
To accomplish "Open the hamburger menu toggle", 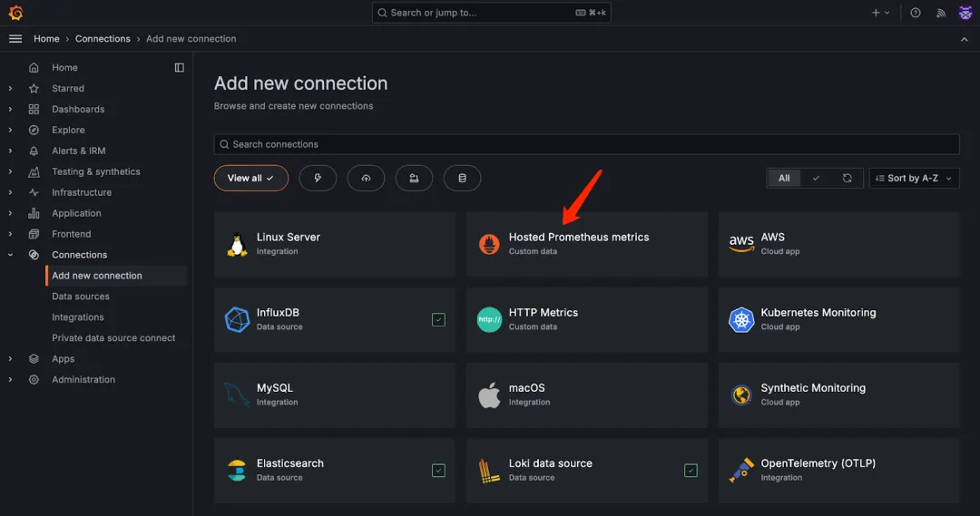I will point(15,39).
